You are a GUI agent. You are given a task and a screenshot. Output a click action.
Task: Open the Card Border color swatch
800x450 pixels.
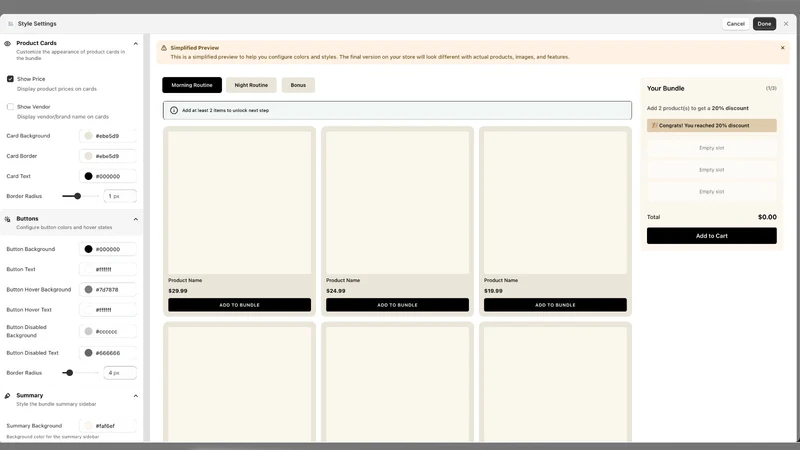88,156
